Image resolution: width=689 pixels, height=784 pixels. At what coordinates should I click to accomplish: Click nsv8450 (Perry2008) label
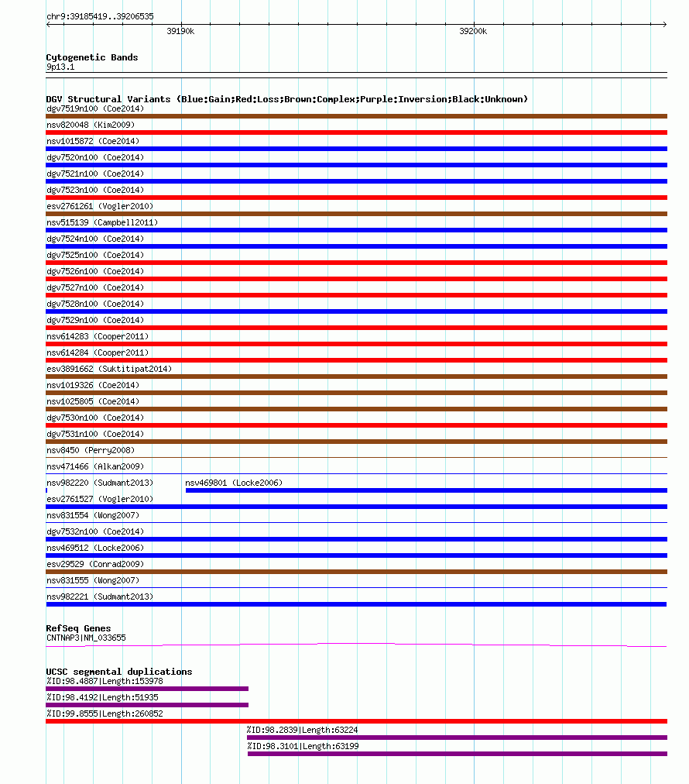(91, 450)
